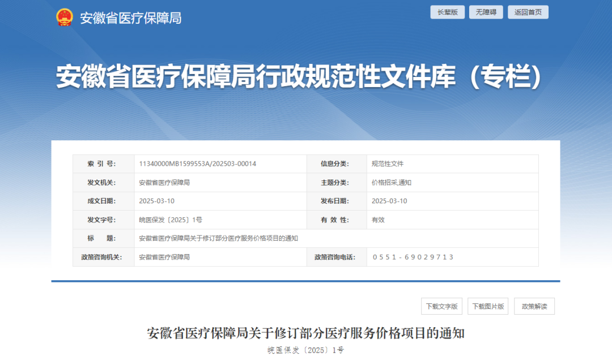
Task: Click 有效 validity value
Action: click(378, 220)
